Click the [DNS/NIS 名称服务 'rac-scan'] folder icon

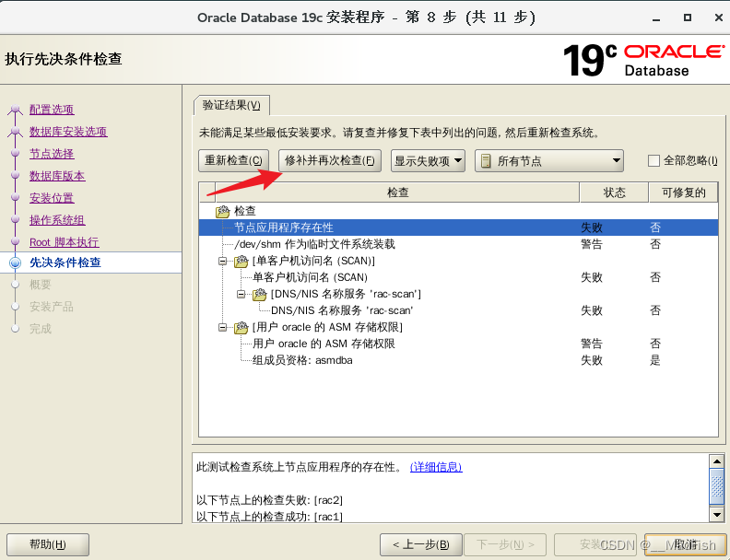[x=260, y=295]
